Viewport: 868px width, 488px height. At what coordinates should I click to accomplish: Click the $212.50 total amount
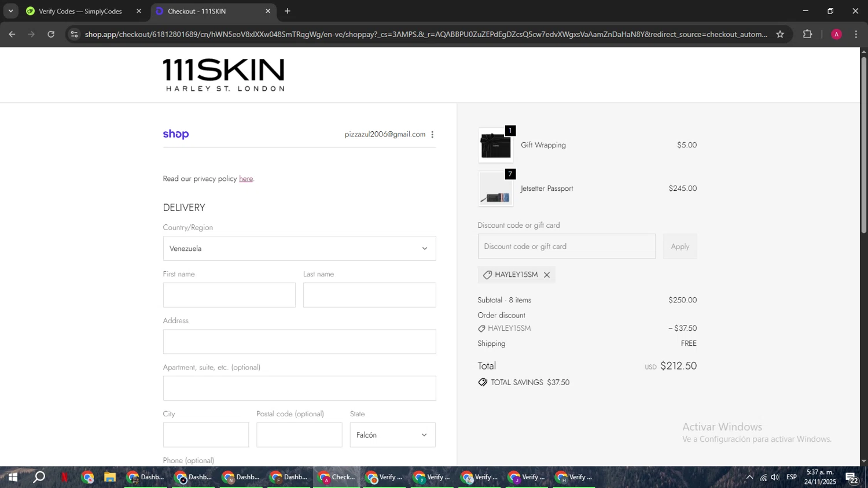678,366
